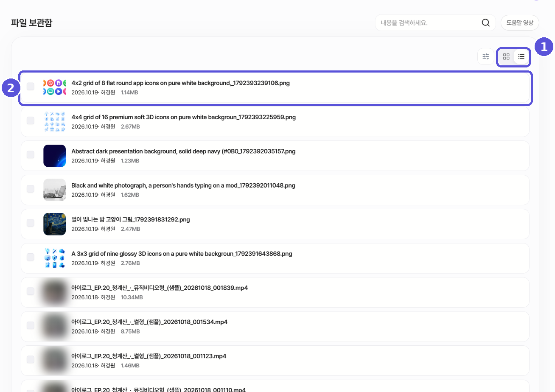This screenshot has width=555, height=392.
Task: Tick checkbox for A 3x3 grid of nine icons file
Action: click(x=31, y=257)
